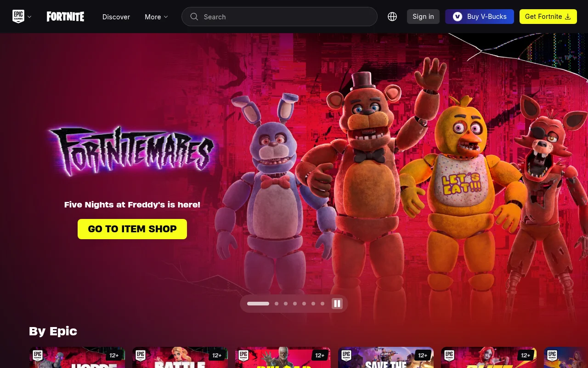The width and height of the screenshot is (588, 368).
Task: Click the 'By Epic' section heading
Action: click(53, 331)
